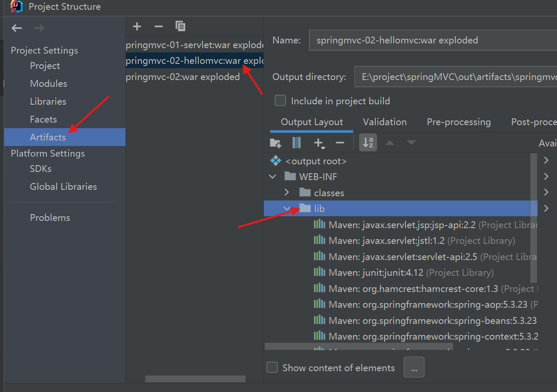Viewport: 557px width, 392px height.
Task: Move element down in output layout
Action: coord(411,143)
